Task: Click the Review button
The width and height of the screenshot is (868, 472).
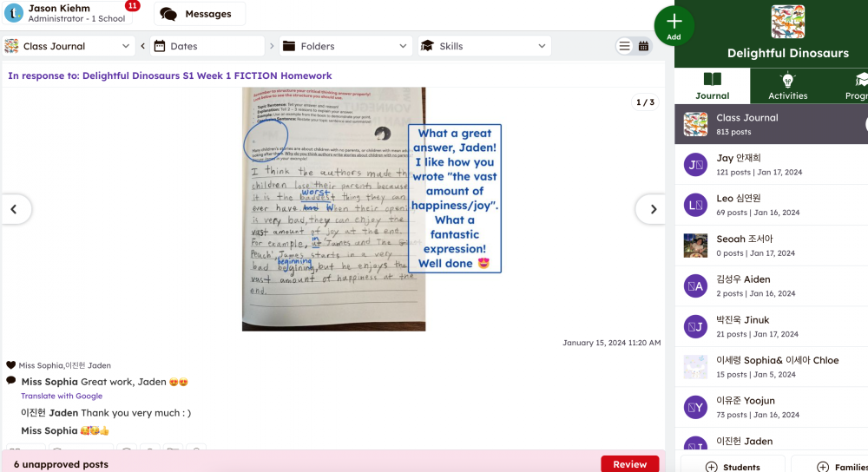Action: (x=629, y=463)
